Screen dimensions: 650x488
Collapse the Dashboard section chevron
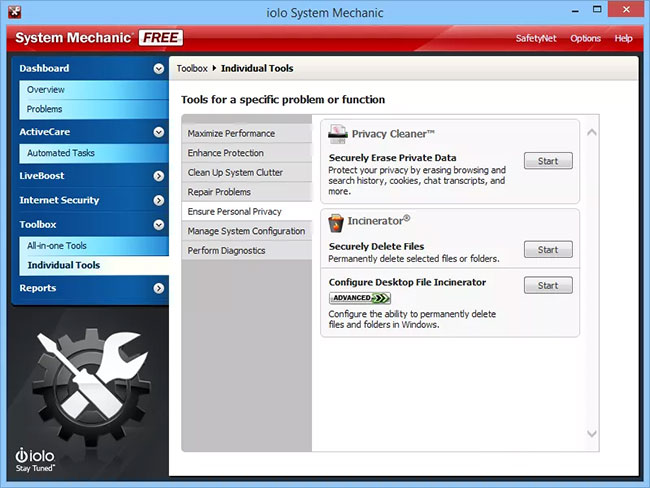[x=158, y=68]
